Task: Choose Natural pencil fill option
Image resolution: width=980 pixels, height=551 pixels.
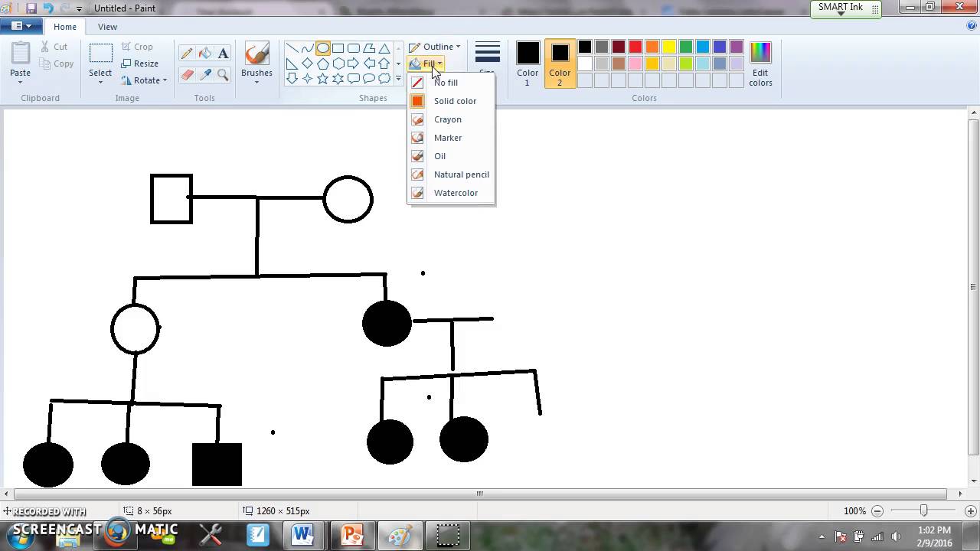Action: coord(450,174)
